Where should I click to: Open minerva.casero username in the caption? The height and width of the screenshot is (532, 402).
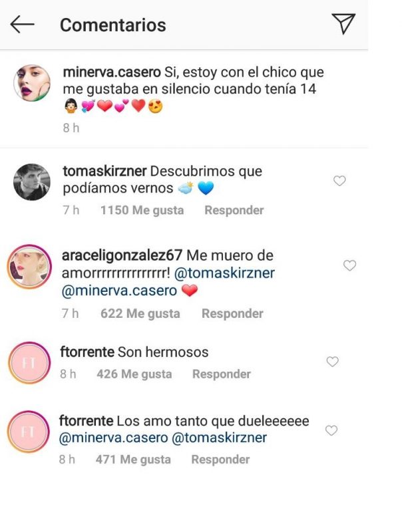(112, 72)
